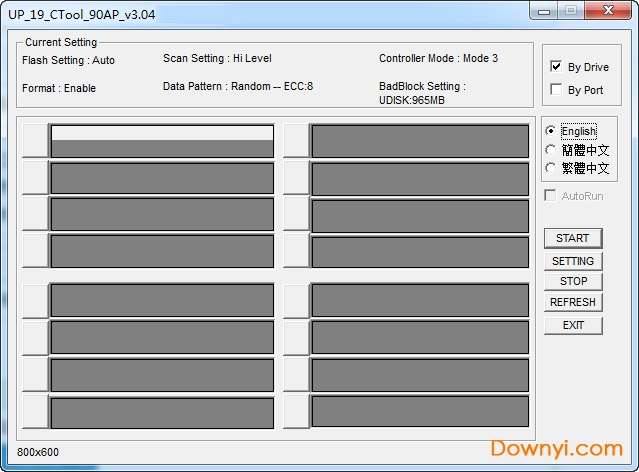Switch language to 簡體中文
This screenshot has width=639, height=472.
coord(551,150)
